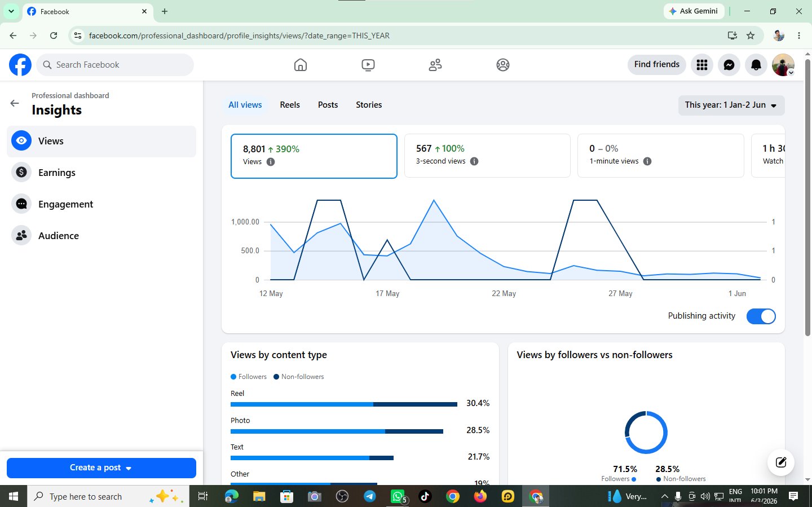Open the account profile picture menu
This screenshot has height=507, width=812.
click(783, 65)
